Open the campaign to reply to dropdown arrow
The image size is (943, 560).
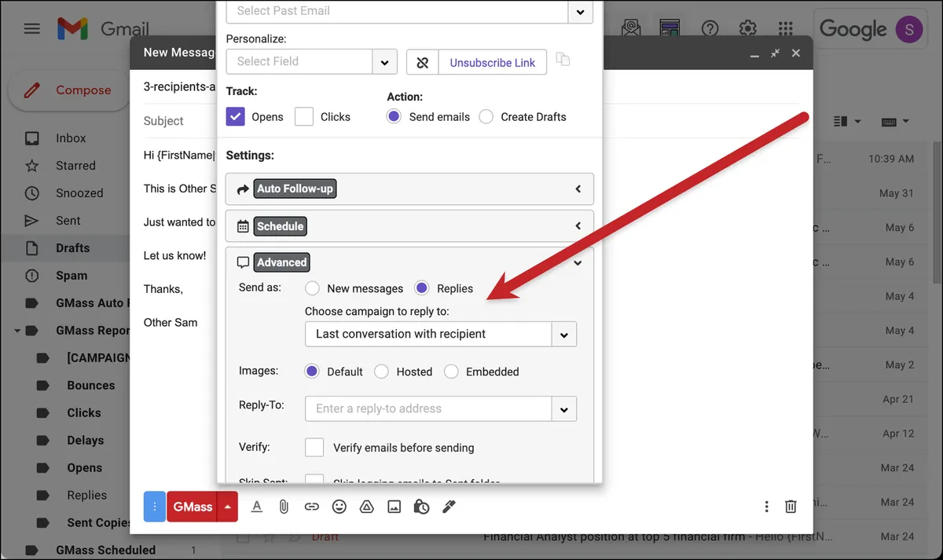coord(564,334)
